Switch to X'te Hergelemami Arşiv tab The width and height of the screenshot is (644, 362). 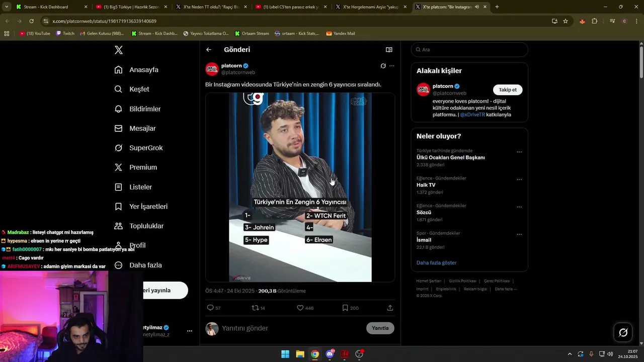[x=371, y=7]
